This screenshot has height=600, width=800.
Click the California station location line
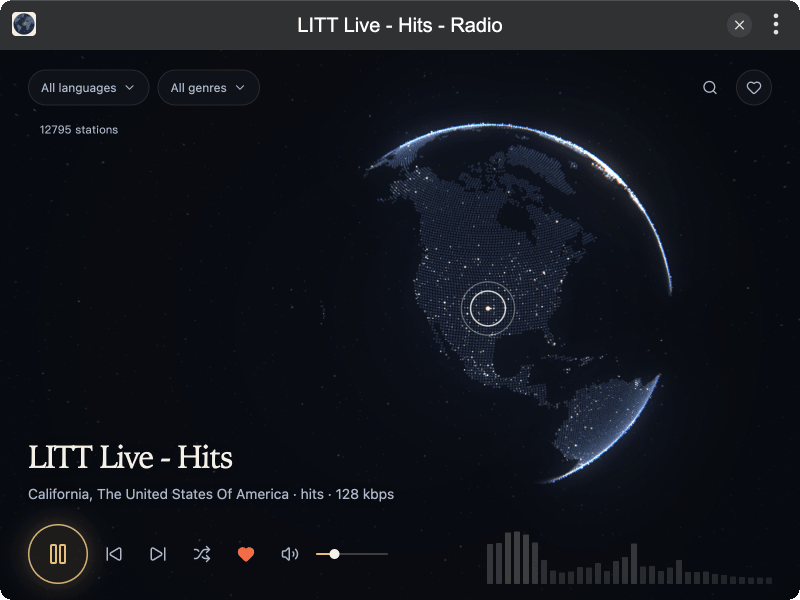[211, 494]
